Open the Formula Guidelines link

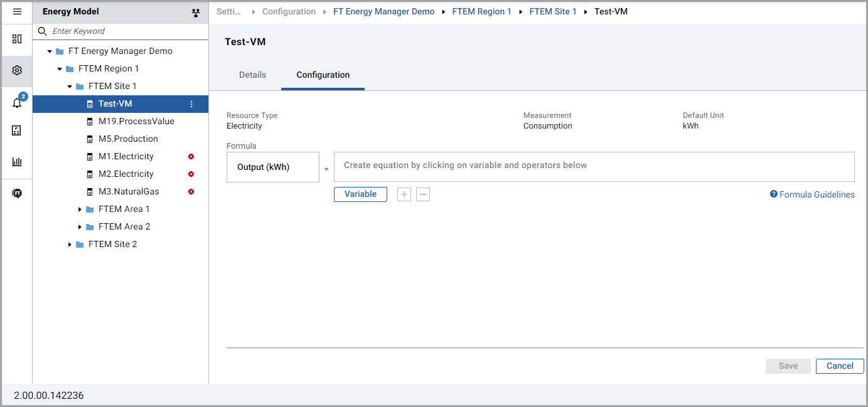point(812,194)
